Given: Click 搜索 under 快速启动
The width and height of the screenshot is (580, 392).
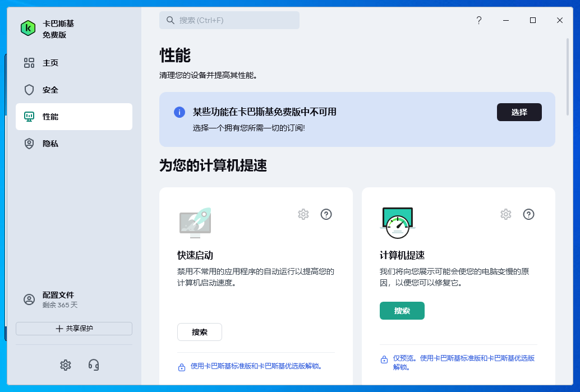Looking at the screenshot, I should click(x=199, y=332).
